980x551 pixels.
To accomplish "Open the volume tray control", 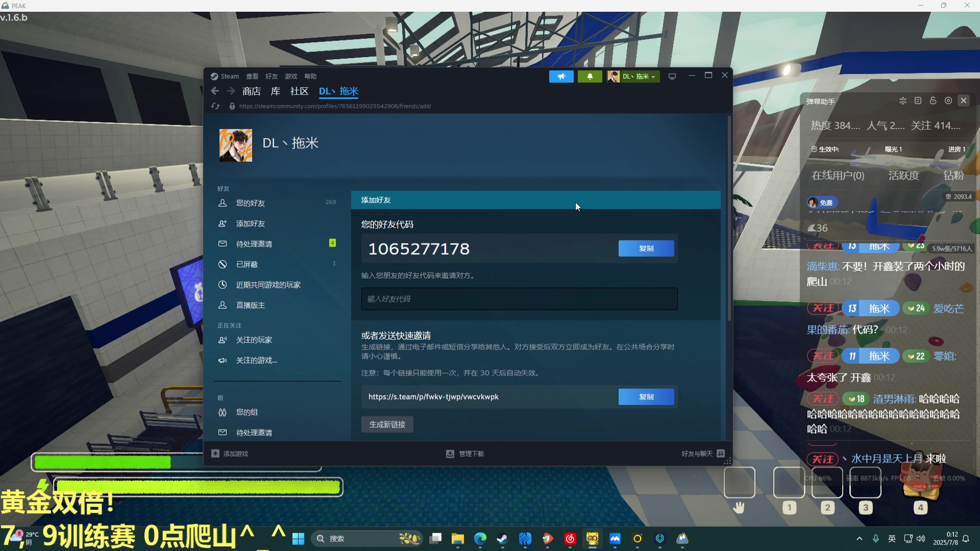I will 921,539.
